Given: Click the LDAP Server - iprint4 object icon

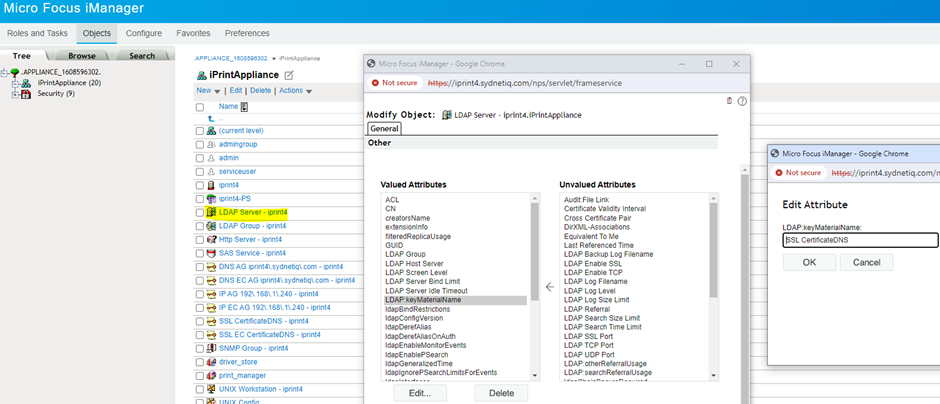Looking at the screenshot, I should tap(211, 212).
